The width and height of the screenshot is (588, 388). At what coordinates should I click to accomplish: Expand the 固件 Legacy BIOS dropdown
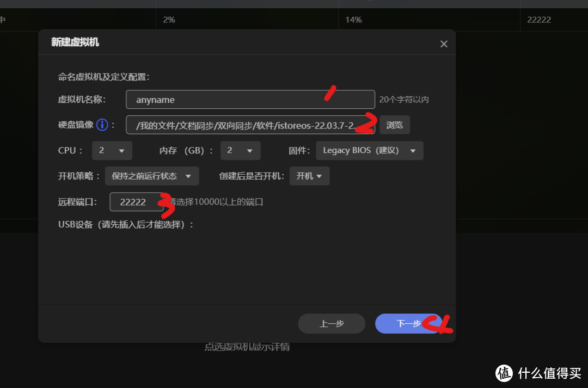point(369,150)
